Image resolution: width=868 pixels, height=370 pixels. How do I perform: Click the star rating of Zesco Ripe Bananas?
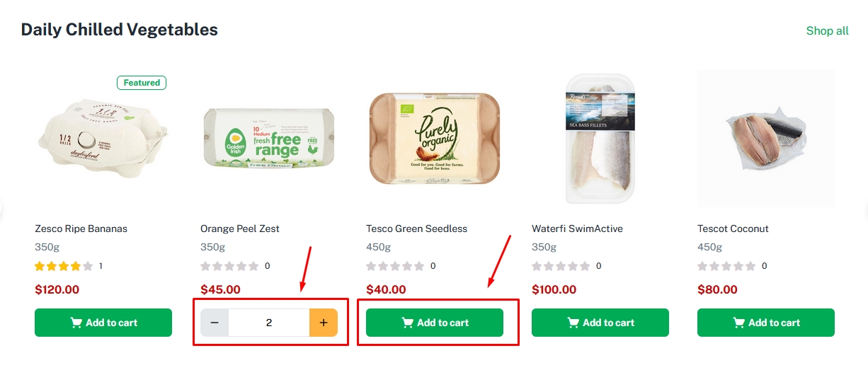(x=64, y=266)
